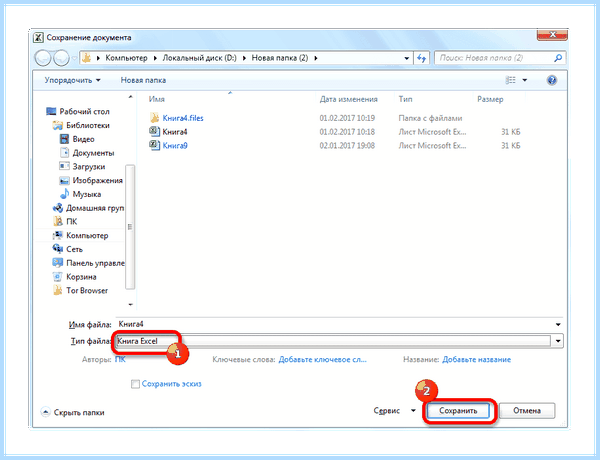The image size is (600, 460).
Task: Sort by Дата изменения column header
Action: [348, 99]
